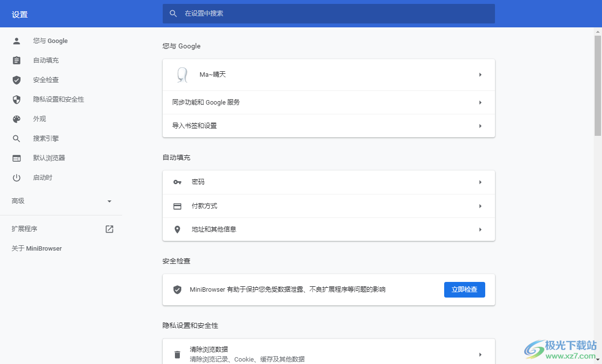Image resolution: width=602 pixels, height=364 pixels.
Task: Click the payment card icon next to 付款方式
Action: coord(177,206)
